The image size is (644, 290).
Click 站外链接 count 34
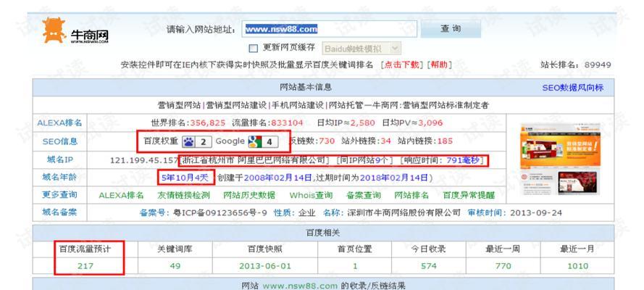385,141
